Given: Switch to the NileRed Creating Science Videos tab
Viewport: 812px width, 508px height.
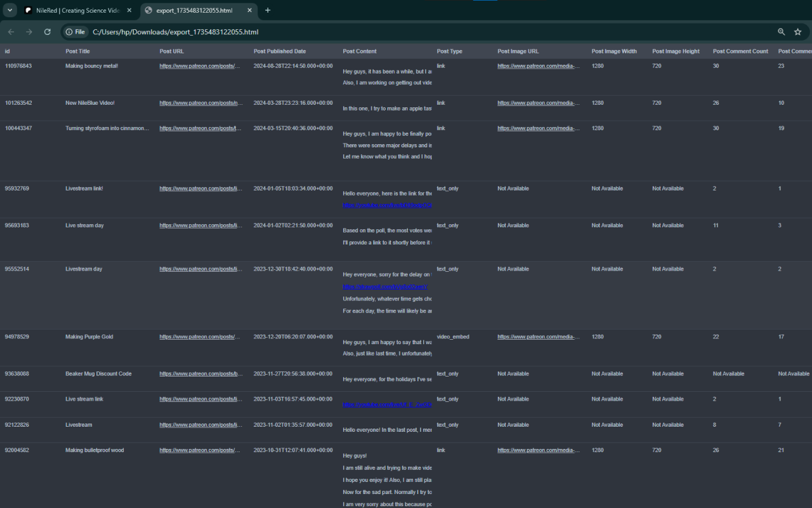Looking at the screenshot, I should 77,10.
